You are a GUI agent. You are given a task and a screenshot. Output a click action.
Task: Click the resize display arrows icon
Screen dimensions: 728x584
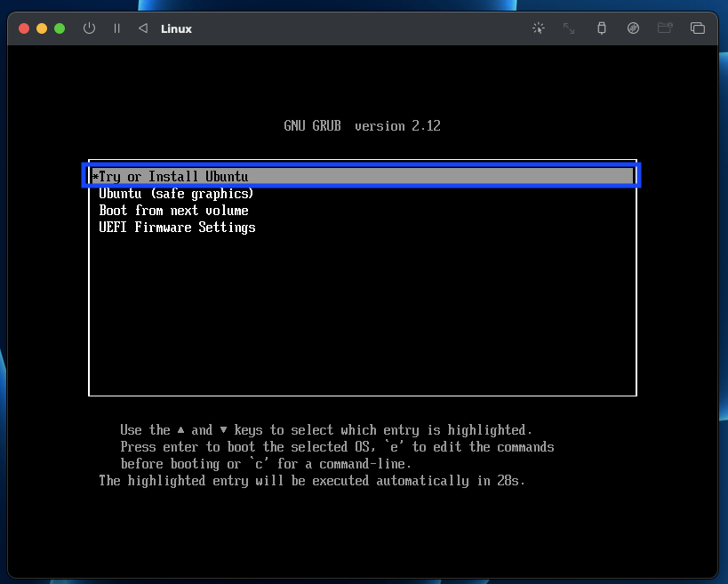click(569, 28)
